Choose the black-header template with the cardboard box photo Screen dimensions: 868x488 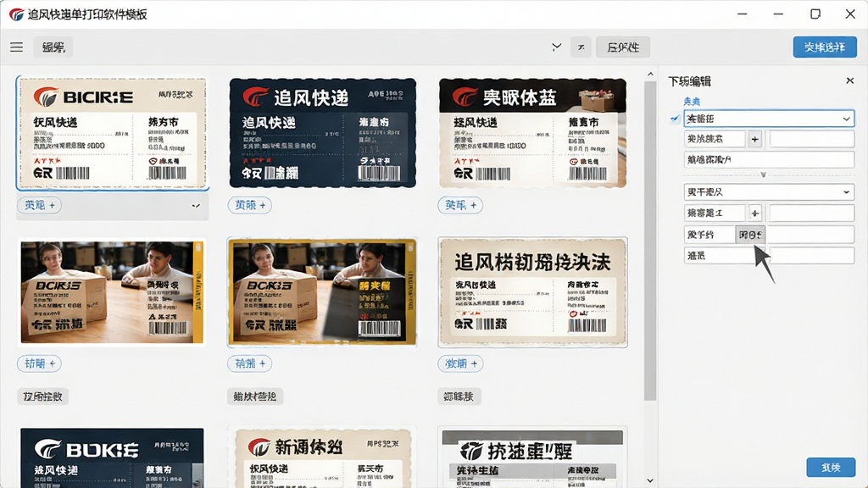point(532,133)
